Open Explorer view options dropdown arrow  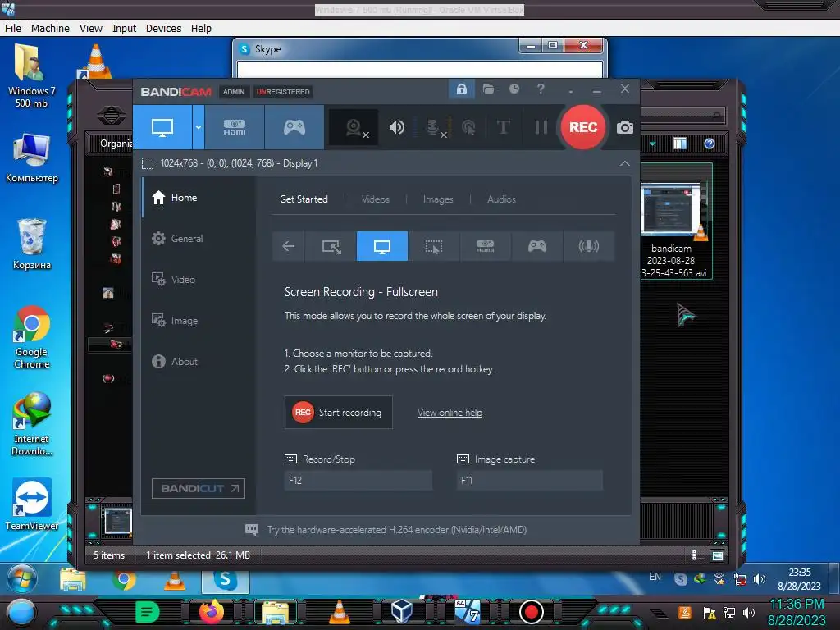tap(652, 144)
